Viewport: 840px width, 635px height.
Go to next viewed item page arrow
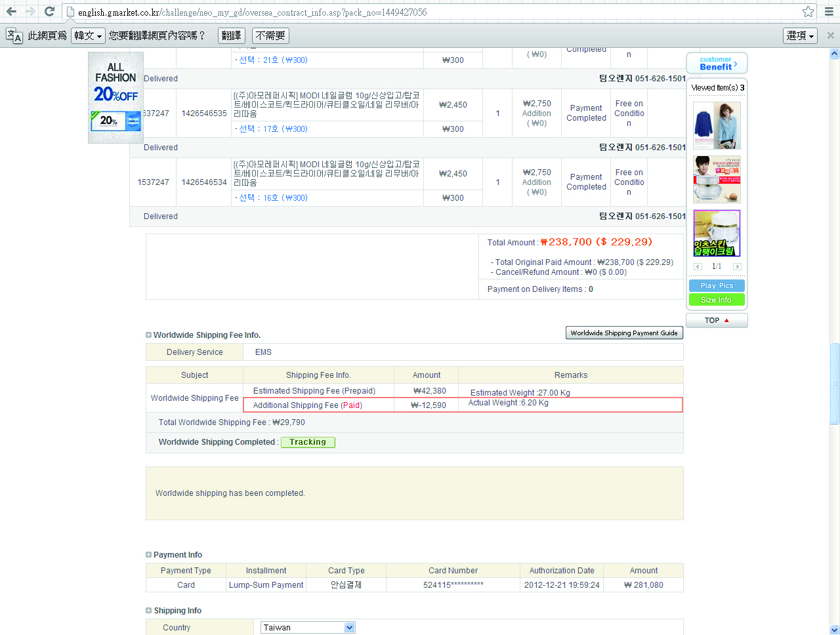737,266
